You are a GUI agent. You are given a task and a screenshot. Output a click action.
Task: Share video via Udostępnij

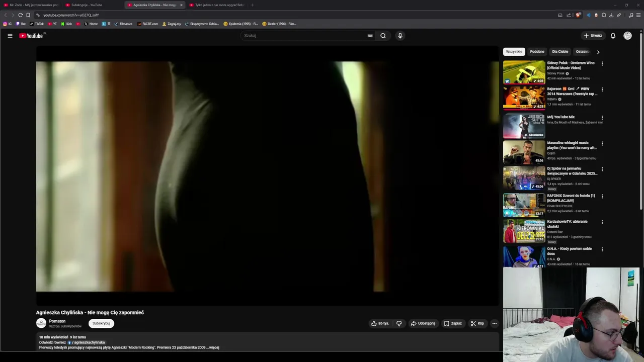coord(423,323)
